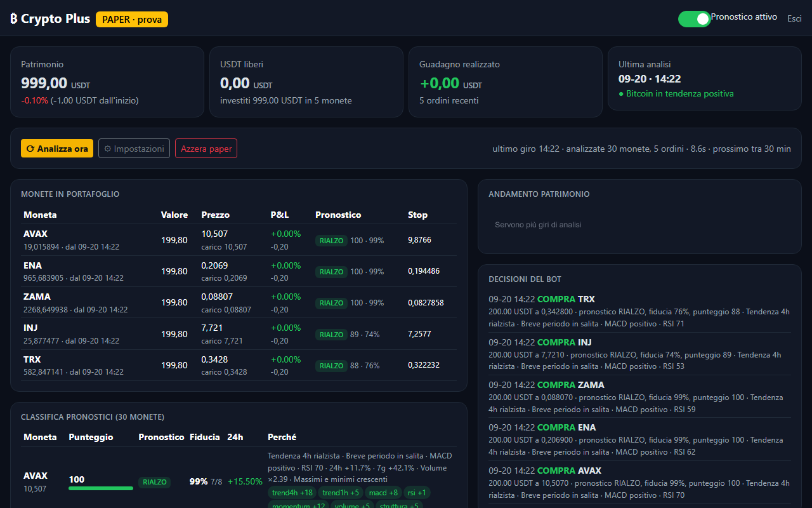Click the rsi +1 tag
Viewport: 812px width, 508px height.
pos(417,493)
